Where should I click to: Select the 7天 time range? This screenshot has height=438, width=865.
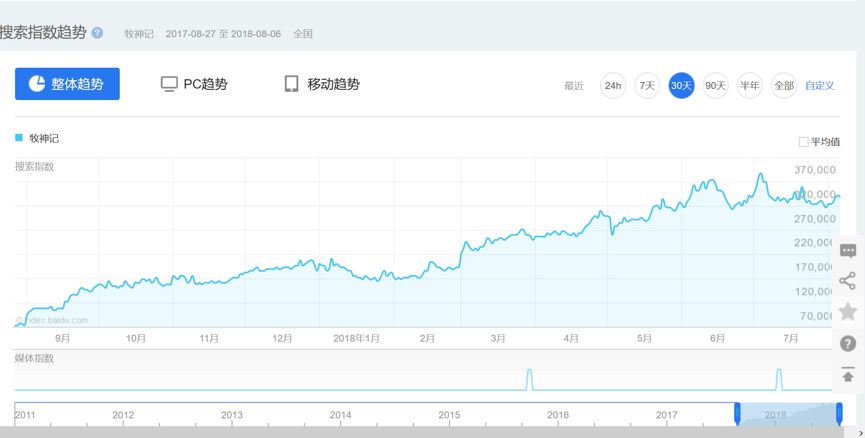pyautogui.click(x=647, y=86)
